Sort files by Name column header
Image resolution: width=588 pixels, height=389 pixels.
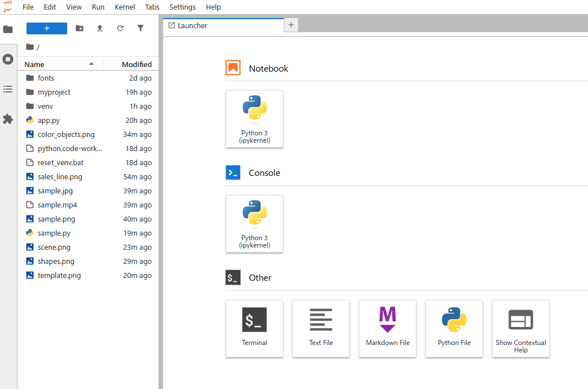click(34, 64)
